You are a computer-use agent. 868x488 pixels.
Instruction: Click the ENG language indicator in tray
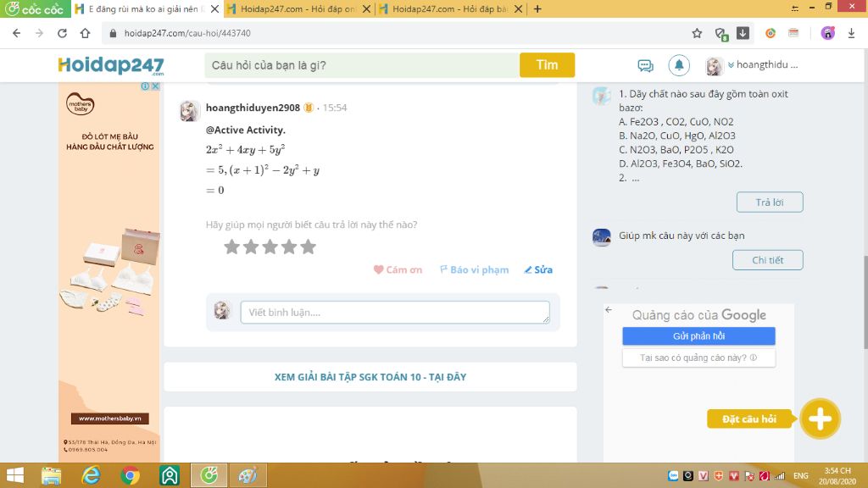tap(800, 475)
